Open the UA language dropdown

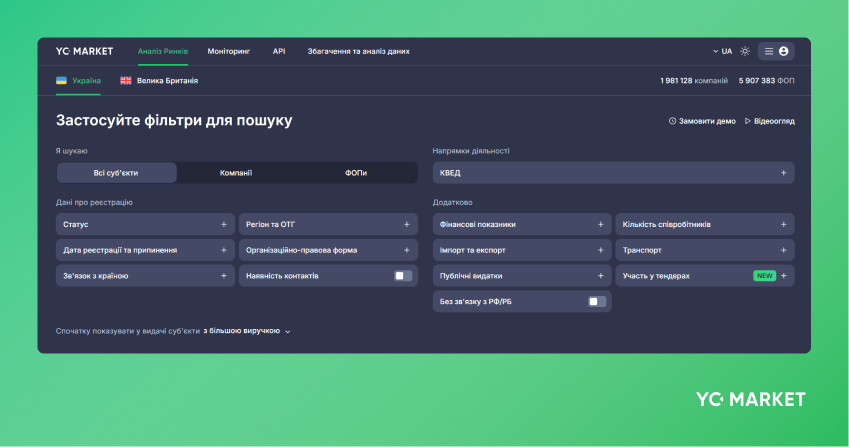tap(722, 51)
